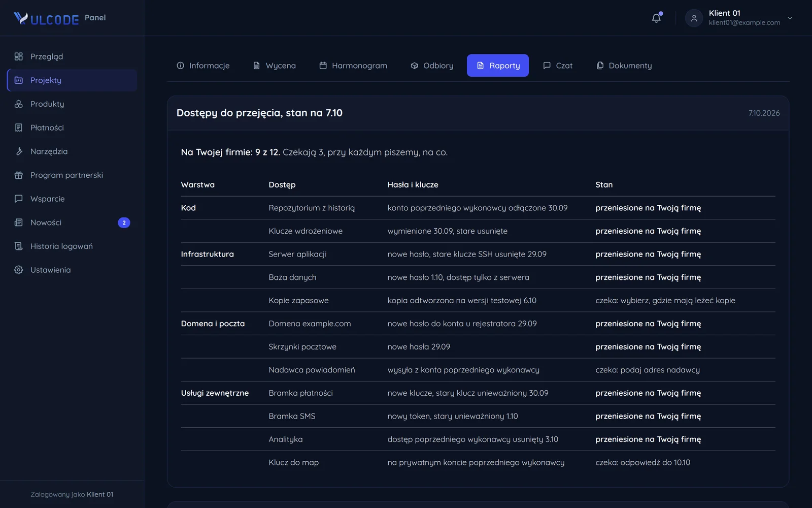The width and height of the screenshot is (812, 508).
Task: Click the Przegląd sidebar icon
Action: pos(19,56)
